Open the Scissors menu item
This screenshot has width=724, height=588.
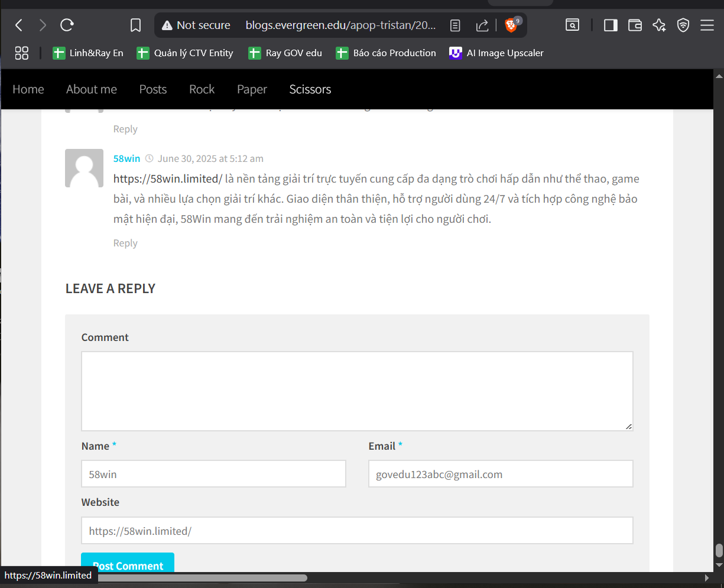(310, 89)
